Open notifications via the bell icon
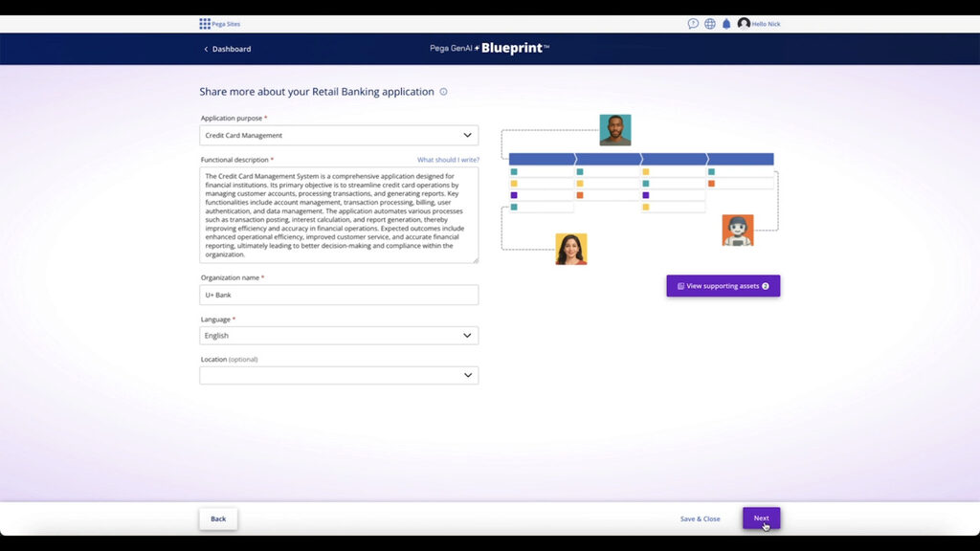The width and height of the screenshot is (980, 551). pos(724,23)
